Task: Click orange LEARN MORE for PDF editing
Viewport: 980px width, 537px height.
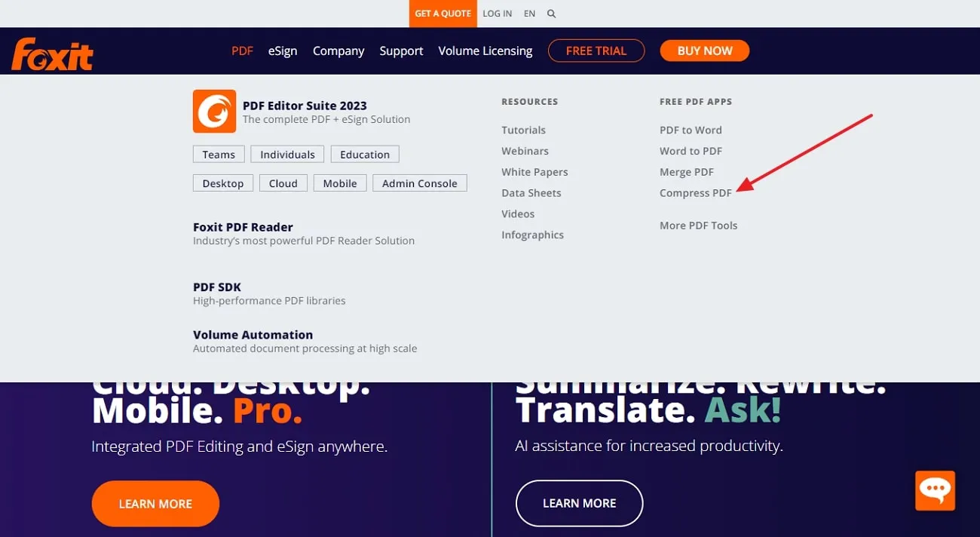Action: coord(155,504)
